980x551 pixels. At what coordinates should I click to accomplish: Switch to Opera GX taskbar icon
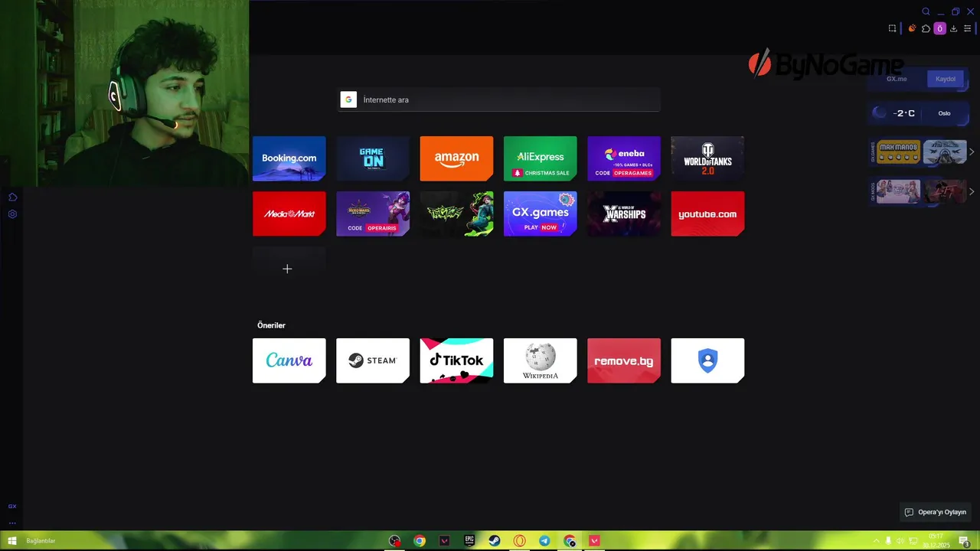pyautogui.click(x=520, y=541)
